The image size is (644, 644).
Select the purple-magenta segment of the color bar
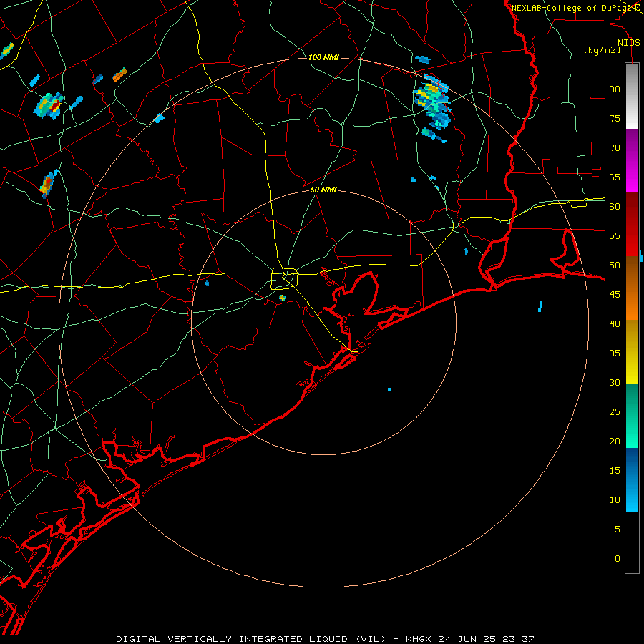[632, 161]
